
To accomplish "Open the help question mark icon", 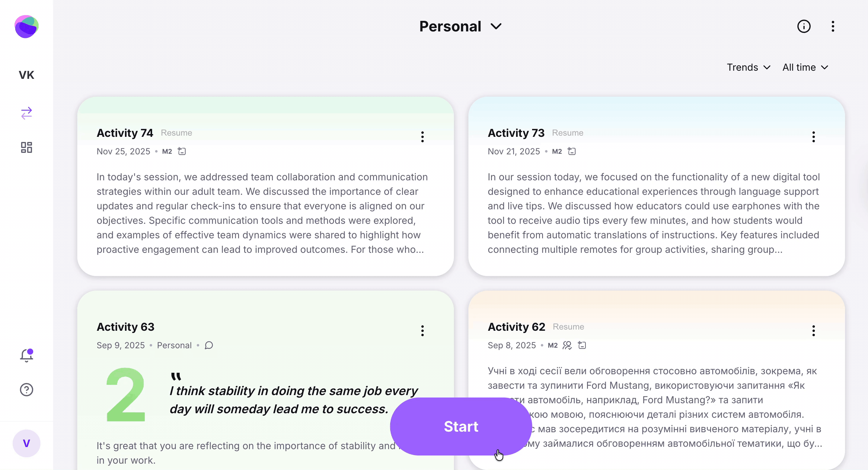I will (x=26, y=390).
